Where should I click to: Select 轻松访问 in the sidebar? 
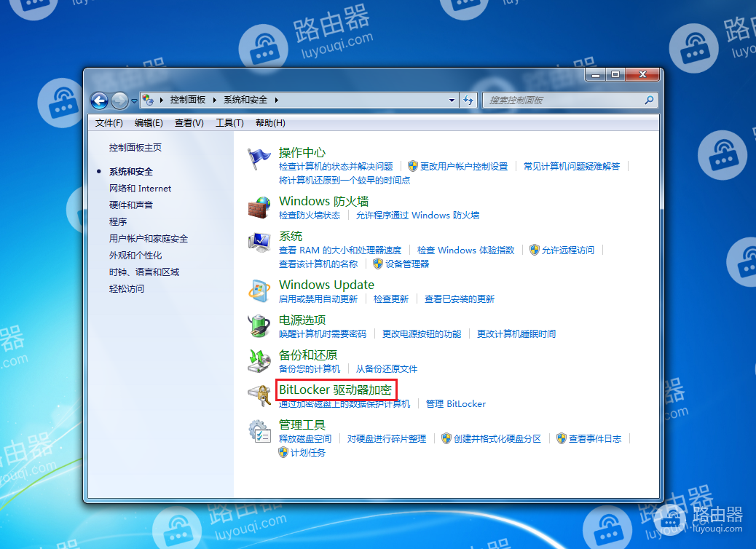coord(127,289)
